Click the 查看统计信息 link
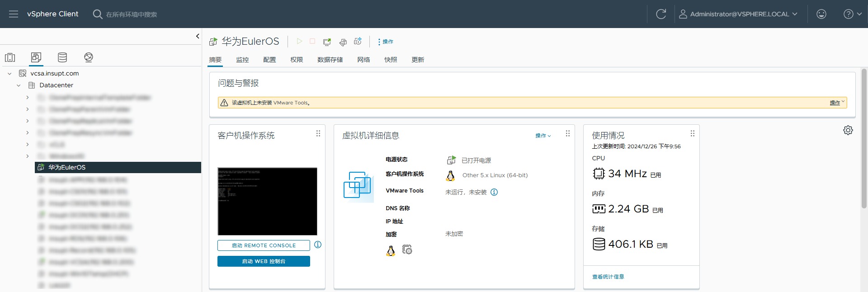The height and width of the screenshot is (292, 868). tap(608, 277)
